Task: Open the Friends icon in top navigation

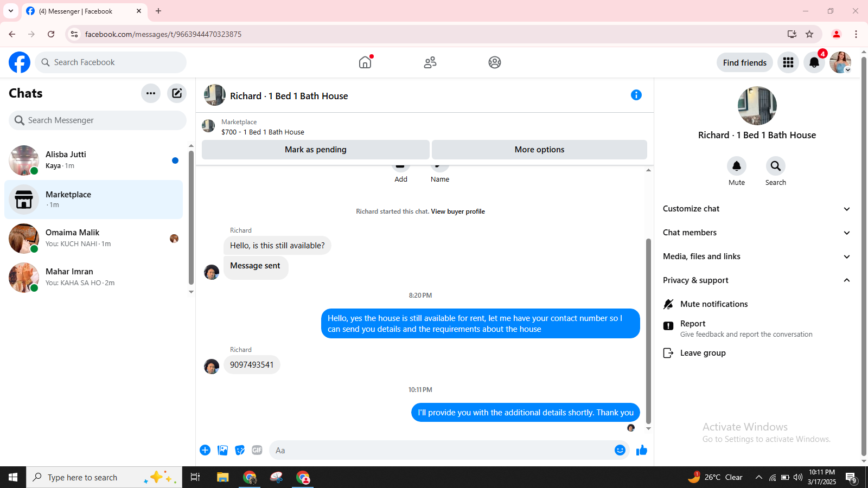Action: (x=430, y=62)
